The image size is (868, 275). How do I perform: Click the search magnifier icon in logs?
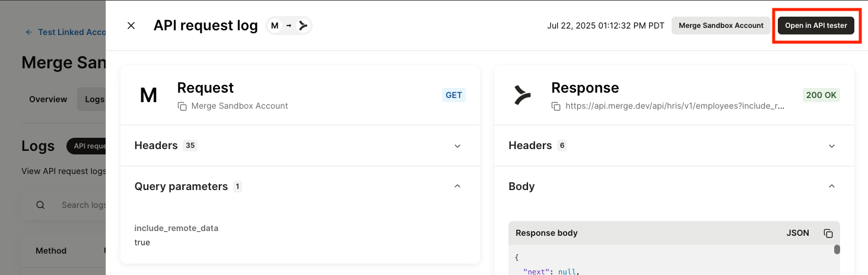pos(40,205)
